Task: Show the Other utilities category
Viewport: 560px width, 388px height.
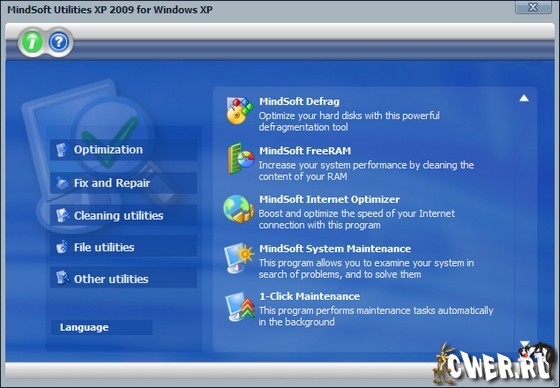Action: (x=124, y=278)
